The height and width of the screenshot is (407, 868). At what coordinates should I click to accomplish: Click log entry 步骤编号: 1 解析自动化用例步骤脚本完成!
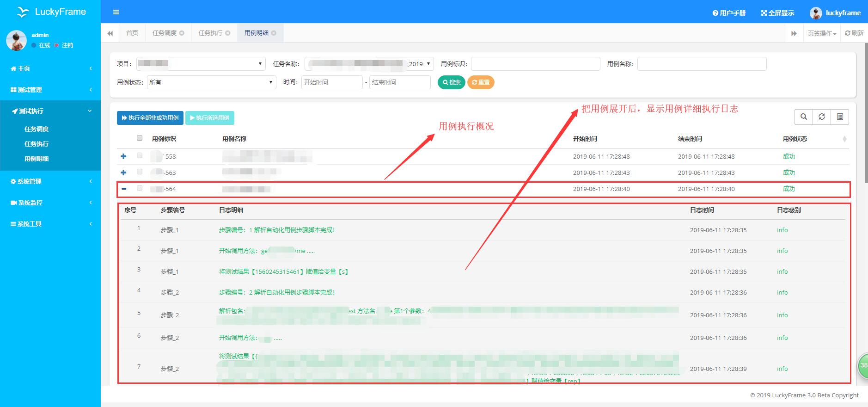pos(277,230)
